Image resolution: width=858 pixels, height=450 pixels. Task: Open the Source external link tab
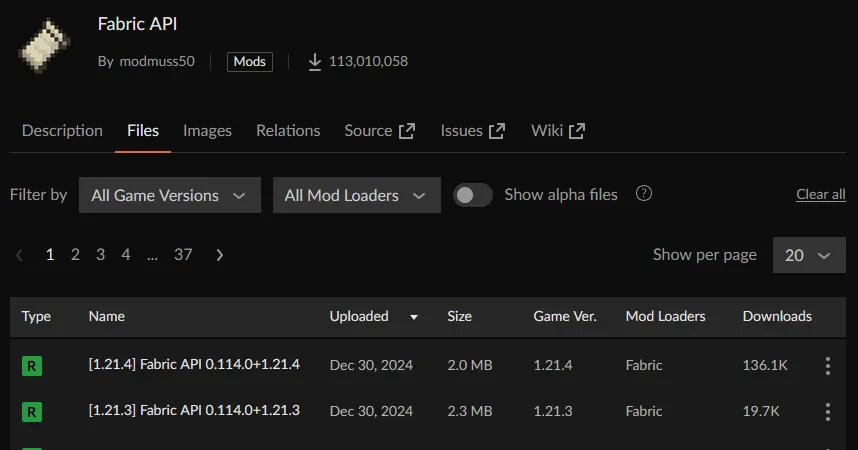(x=380, y=131)
